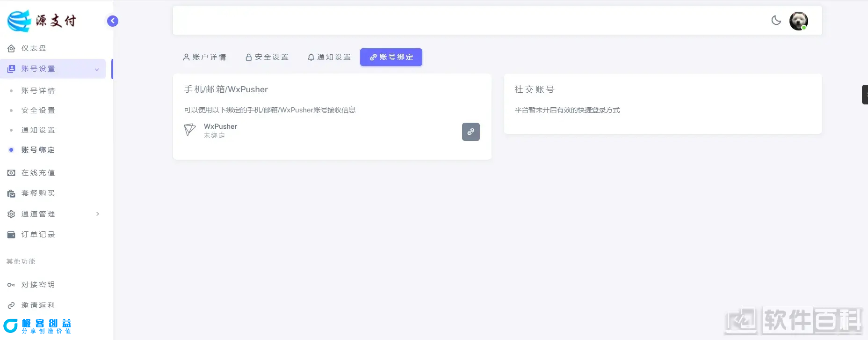Click the WxPusher bind link button
The height and width of the screenshot is (340, 868).
point(471,132)
